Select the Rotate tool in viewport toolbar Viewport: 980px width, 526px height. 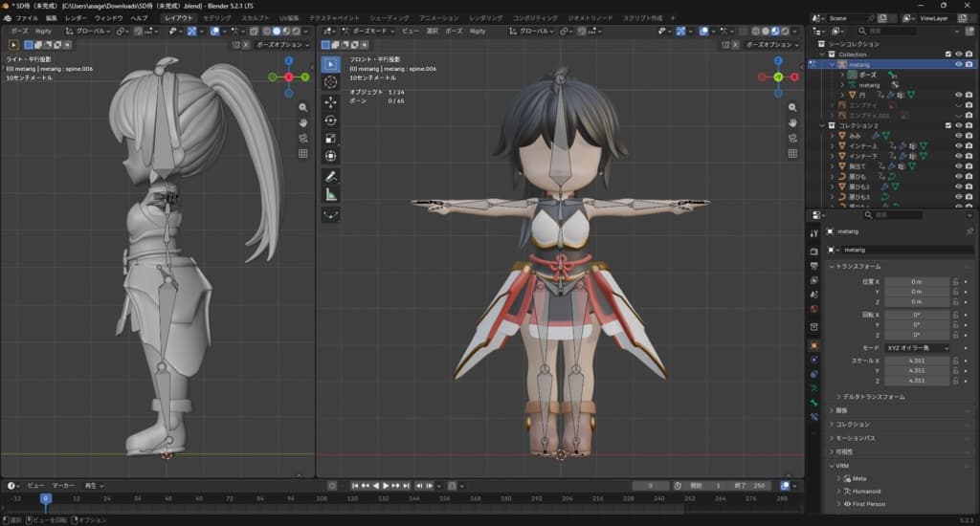(x=330, y=120)
